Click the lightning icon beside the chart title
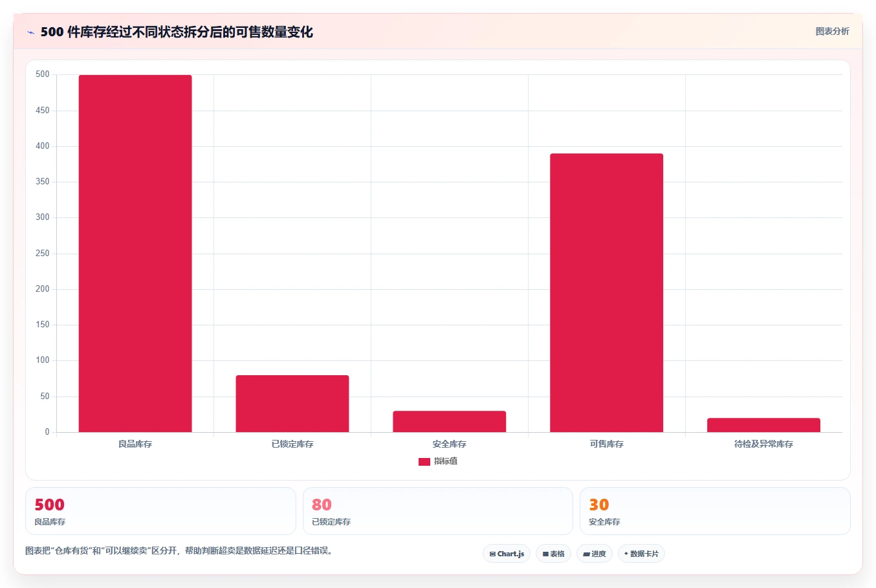 coord(30,32)
